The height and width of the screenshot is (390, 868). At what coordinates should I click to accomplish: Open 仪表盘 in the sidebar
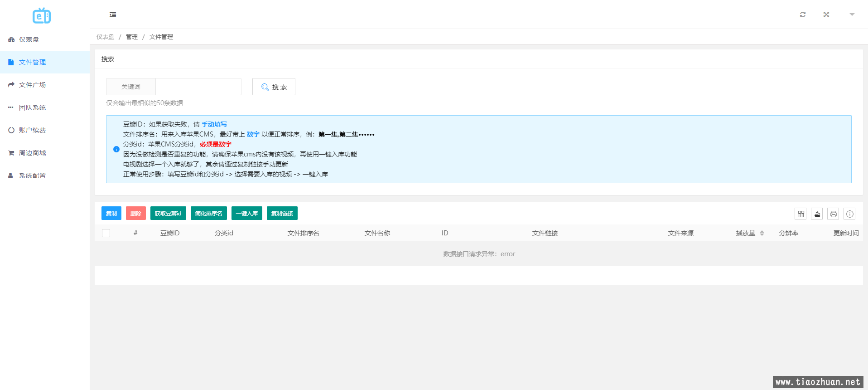pyautogui.click(x=45, y=39)
